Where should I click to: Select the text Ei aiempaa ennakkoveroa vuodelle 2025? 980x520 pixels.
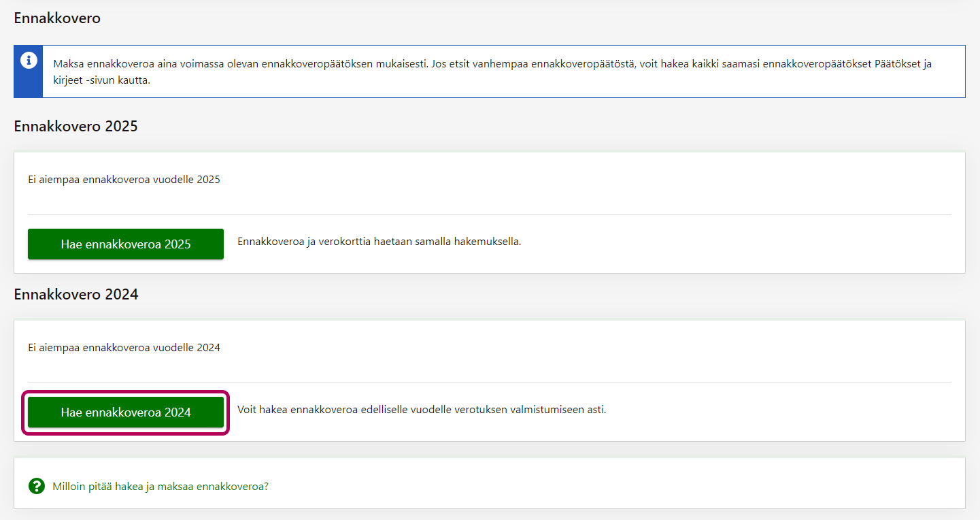(x=124, y=180)
